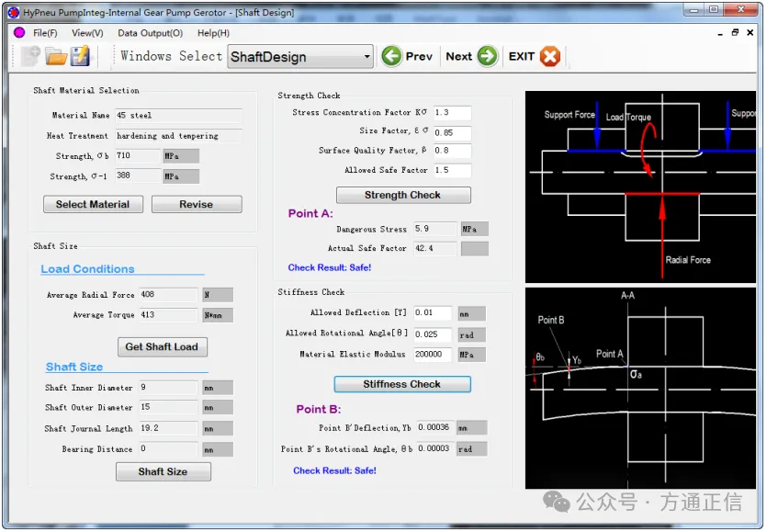Open the Data Output(O) menu
This screenshot has height=532, width=767.
(150, 33)
